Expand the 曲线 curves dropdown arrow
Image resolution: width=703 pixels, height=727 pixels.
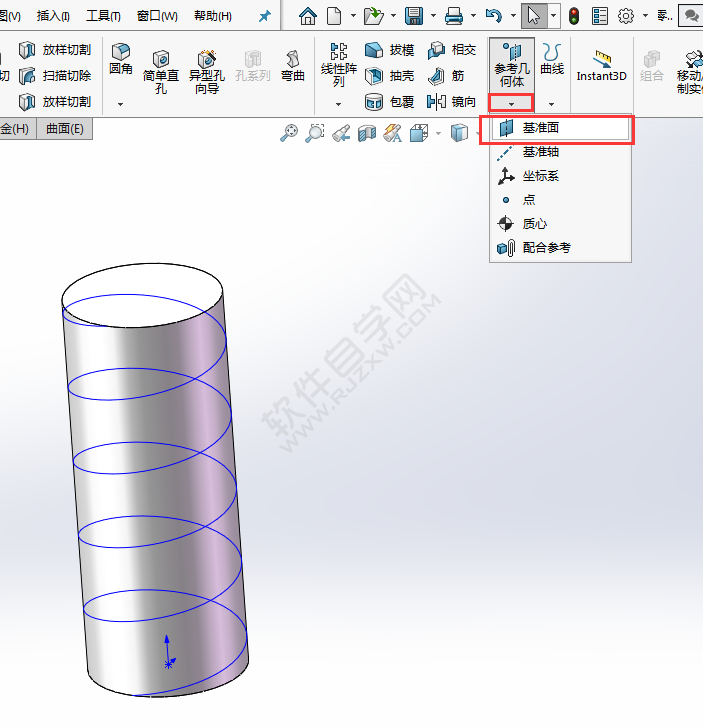tap(552, 104)
